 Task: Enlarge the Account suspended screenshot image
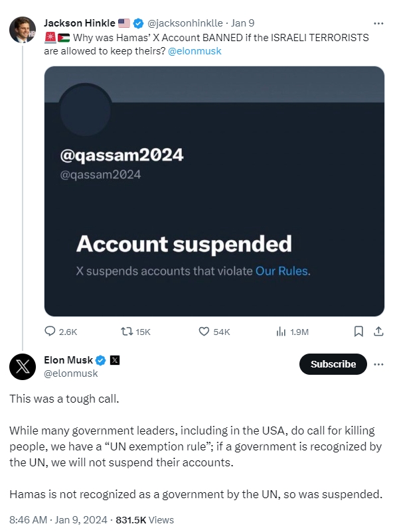coord(214,191)
